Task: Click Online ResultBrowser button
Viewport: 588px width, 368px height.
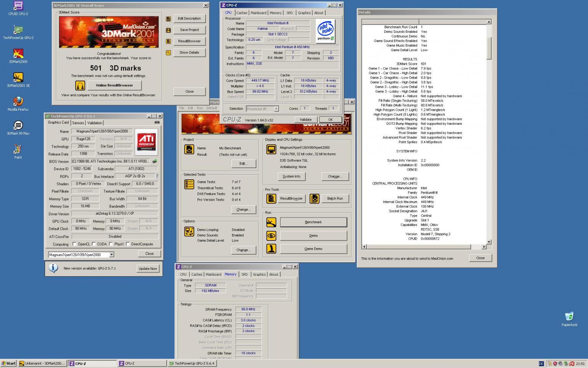Action: click(x=114, y=86)
